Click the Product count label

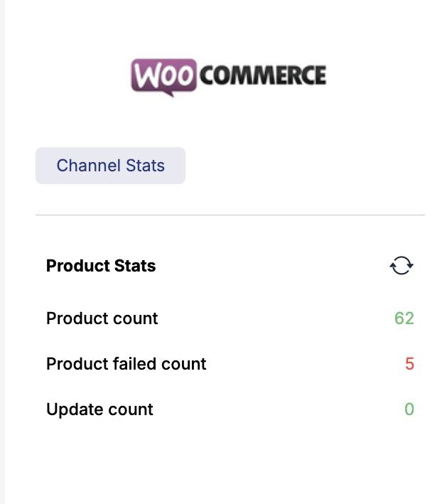click(102, 318)
